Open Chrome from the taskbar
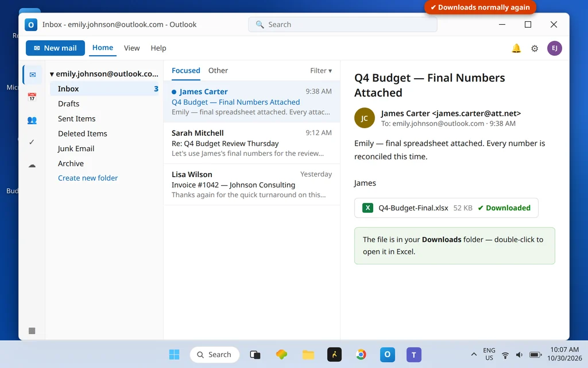The width and height of the screenshot is (588, 368). (x=361, y=354)
